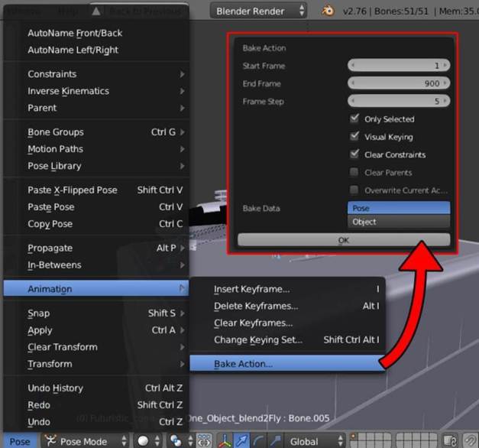Select the translate manipulator arrow icon
The width and height of the screenshot is (479, 448).
pyautogui.click(x=241, y=441)
